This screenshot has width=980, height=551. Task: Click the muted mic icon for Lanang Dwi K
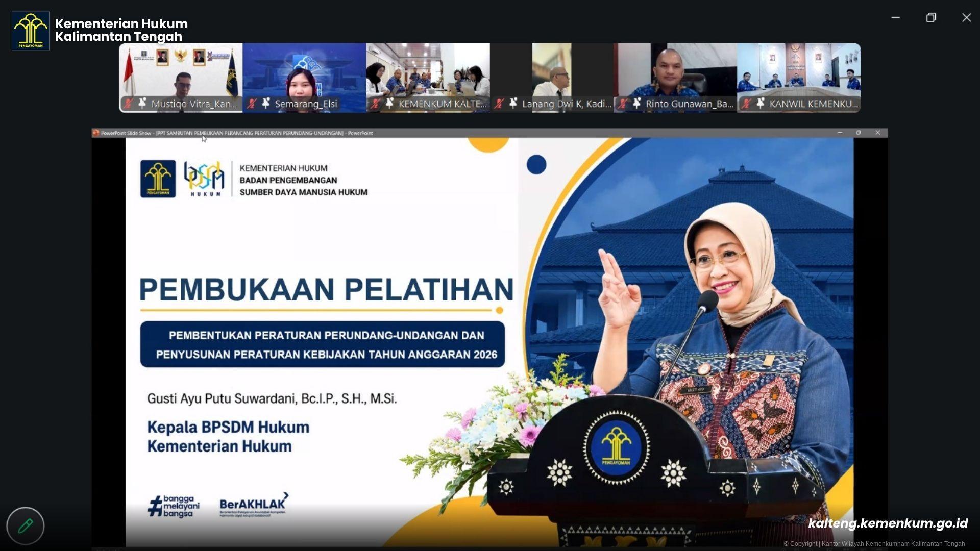[499, 104]
